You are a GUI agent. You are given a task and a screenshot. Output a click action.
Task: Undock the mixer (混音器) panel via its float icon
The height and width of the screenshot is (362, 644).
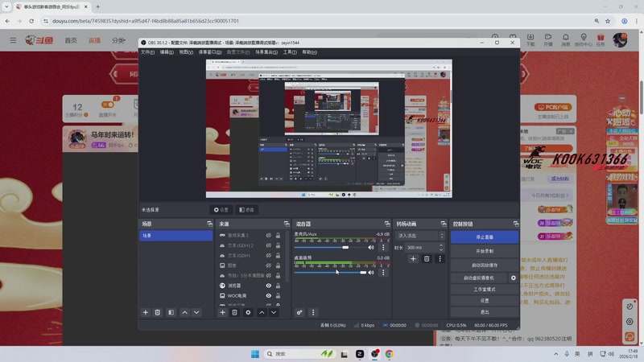coord(387,224)
